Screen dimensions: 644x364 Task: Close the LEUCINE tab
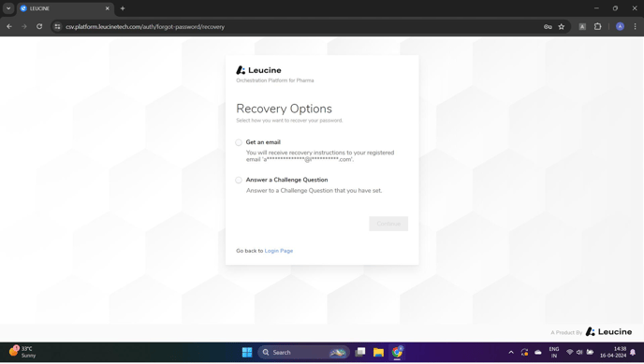[108, 8]
